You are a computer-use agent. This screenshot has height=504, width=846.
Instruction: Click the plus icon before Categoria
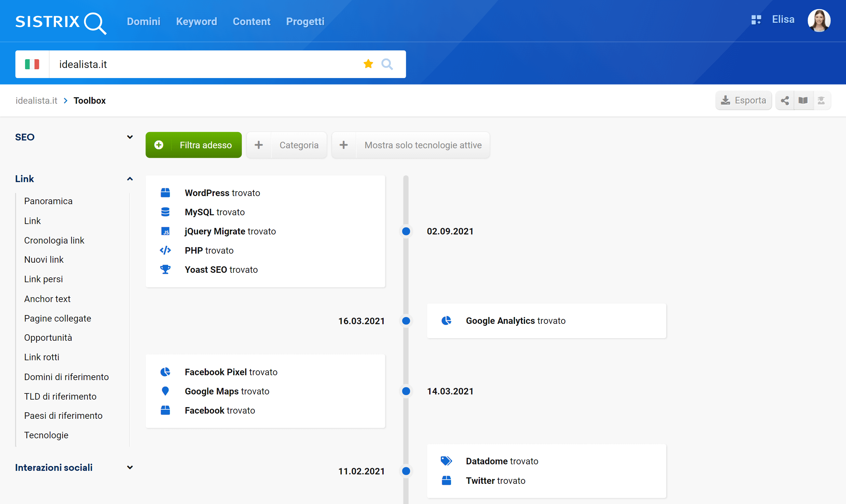point(259,145)
